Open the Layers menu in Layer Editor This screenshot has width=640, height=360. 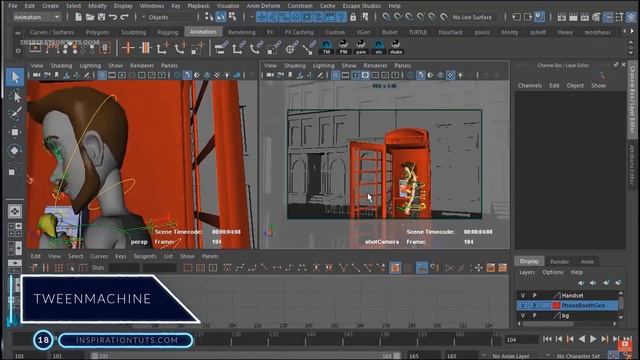pyautogui.click(x=527, y=272)
